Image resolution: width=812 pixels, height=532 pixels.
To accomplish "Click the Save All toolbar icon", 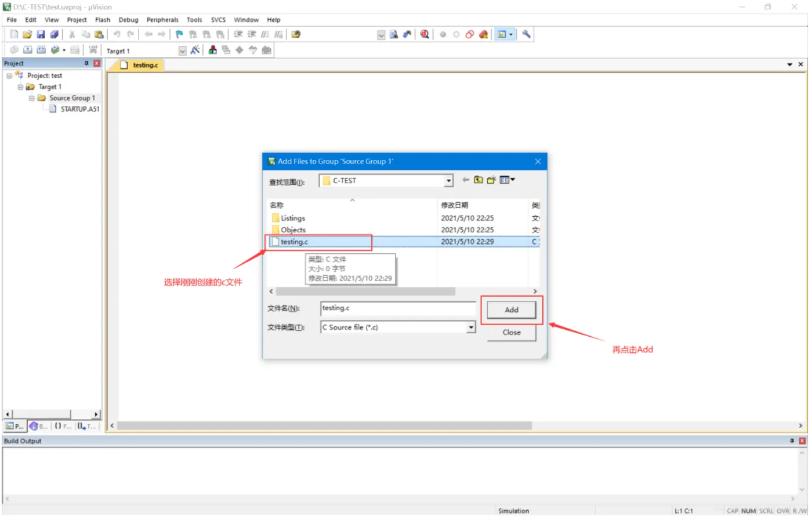I will coord(54,35).
